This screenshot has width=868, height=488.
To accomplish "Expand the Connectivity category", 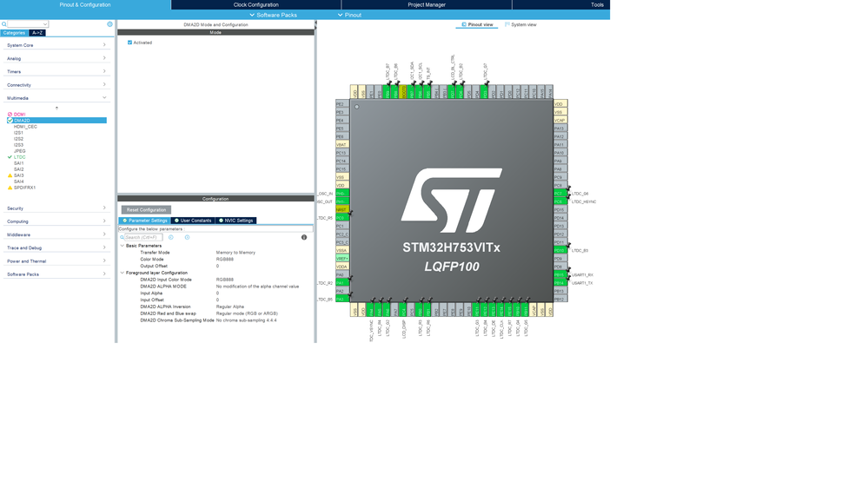I will point(56,84).
